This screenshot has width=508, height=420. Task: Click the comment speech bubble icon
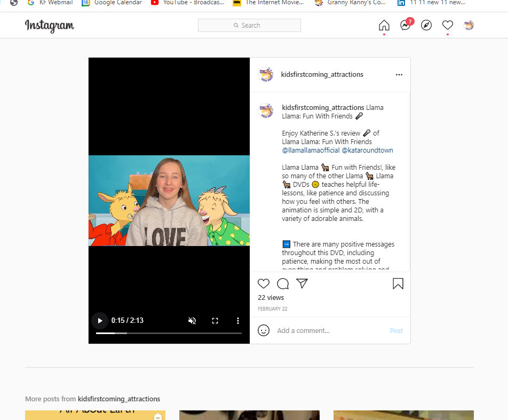click(x=283, y=283)
